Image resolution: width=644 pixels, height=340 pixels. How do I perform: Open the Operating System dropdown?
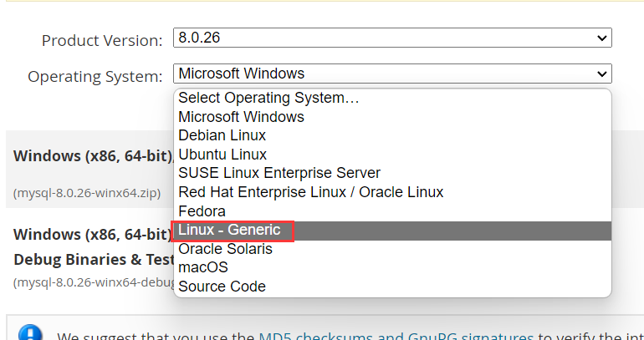[392, 74]
